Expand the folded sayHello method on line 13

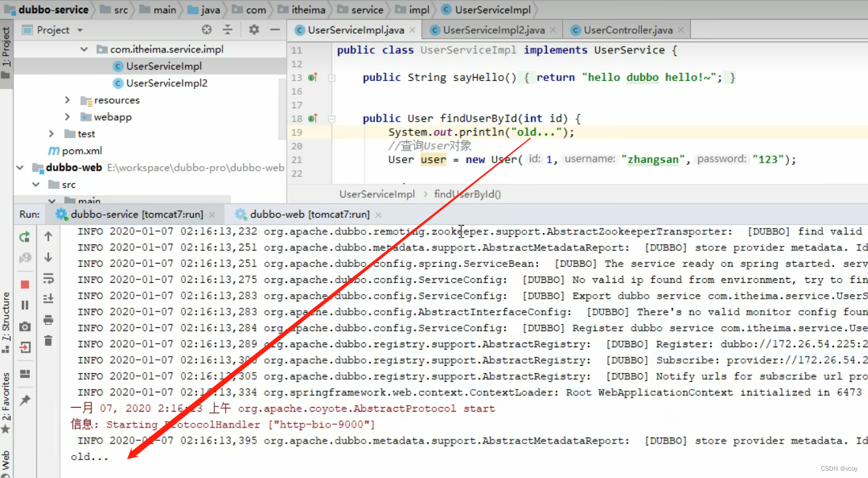coord(332,78)
